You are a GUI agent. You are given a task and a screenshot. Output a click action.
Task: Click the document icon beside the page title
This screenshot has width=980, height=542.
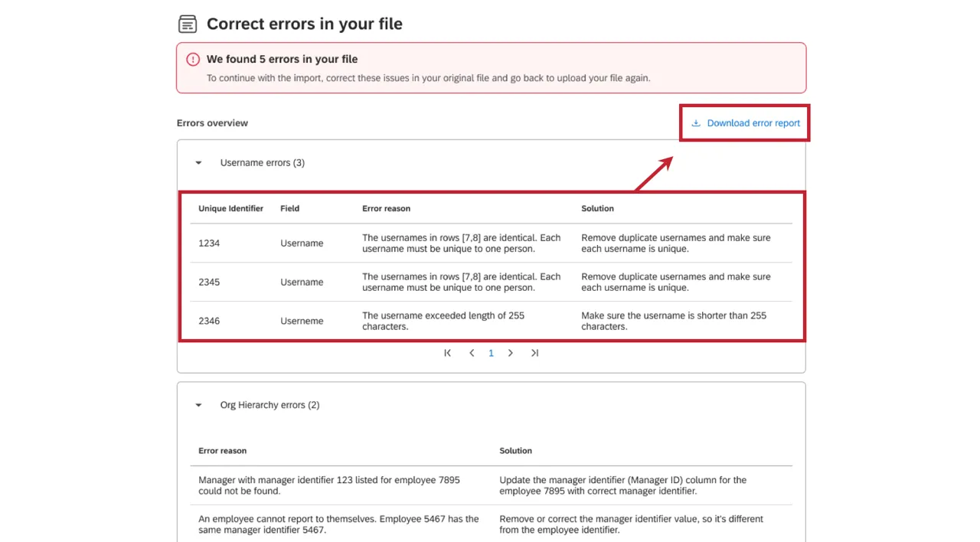click(188, 24)
